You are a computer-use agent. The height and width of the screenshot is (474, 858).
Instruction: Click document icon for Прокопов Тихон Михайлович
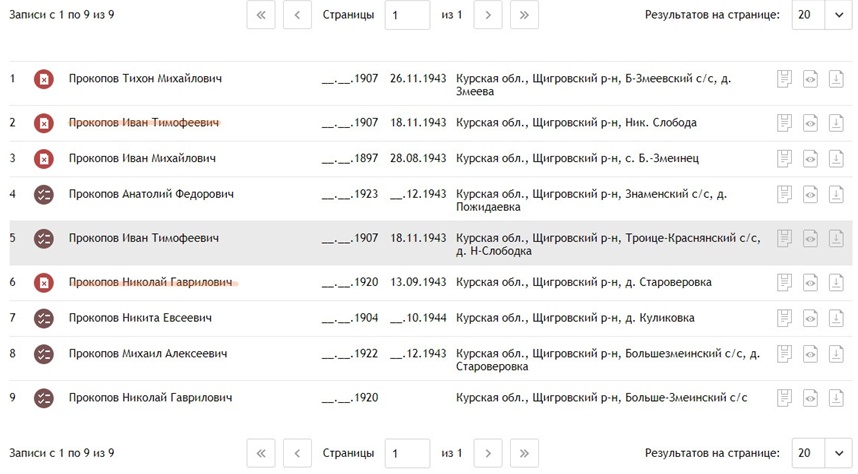tap(784, 79)
